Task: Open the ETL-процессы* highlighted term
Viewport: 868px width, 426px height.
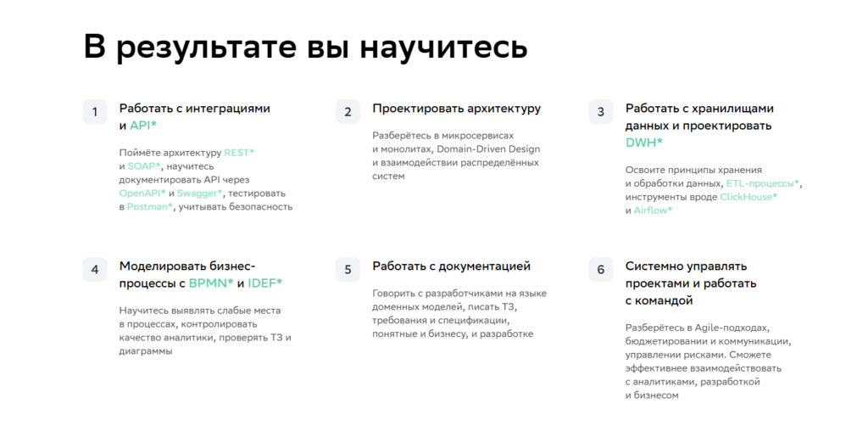Action: click(x=764, y=183)
